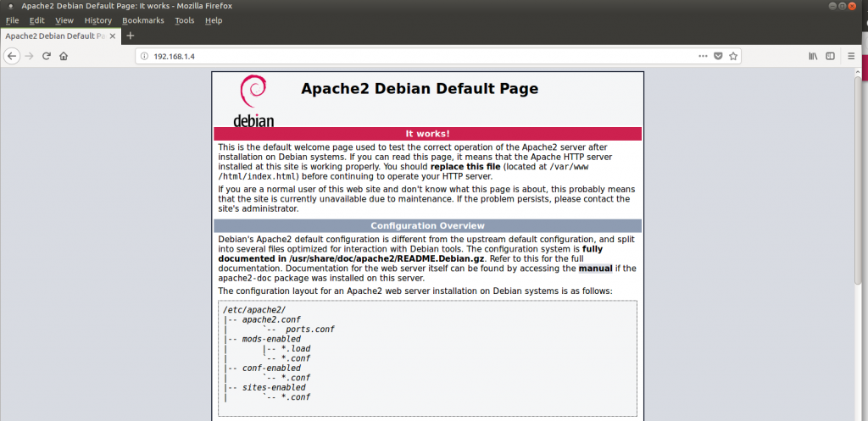Click the 'Configuration Overview' heading

point(427,225)
